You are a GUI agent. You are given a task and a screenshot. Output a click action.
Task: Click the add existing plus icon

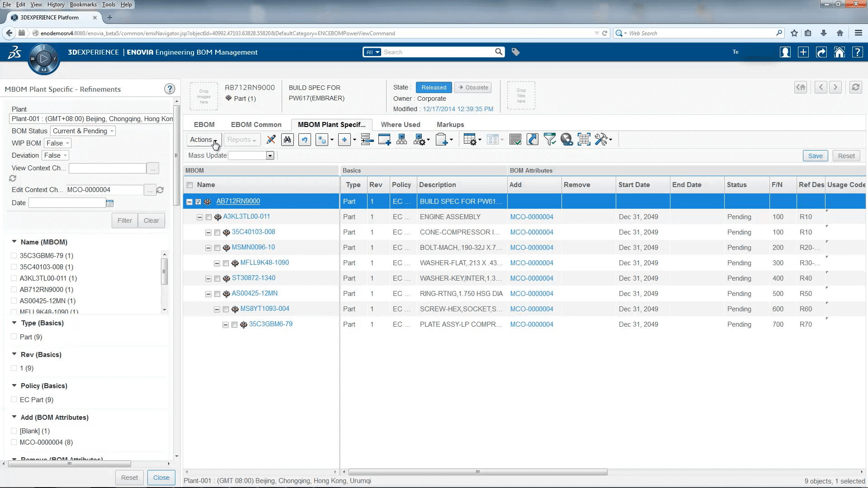point(344,140)
